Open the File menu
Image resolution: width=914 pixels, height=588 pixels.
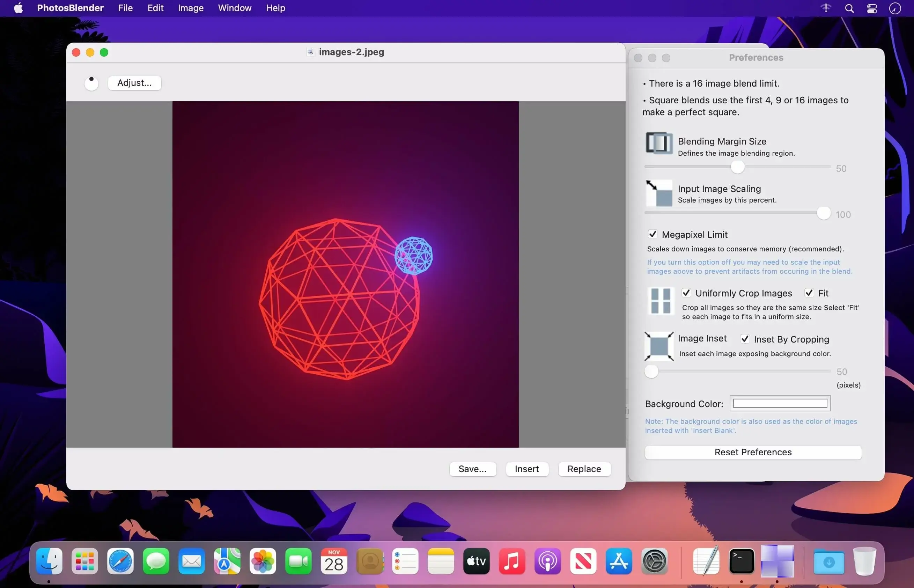coord(125,8)
